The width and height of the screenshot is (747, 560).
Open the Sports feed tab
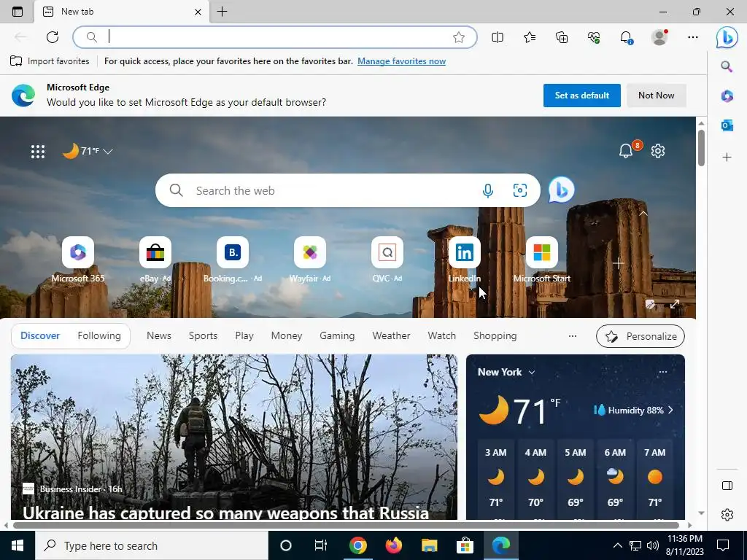click(203, 335)
